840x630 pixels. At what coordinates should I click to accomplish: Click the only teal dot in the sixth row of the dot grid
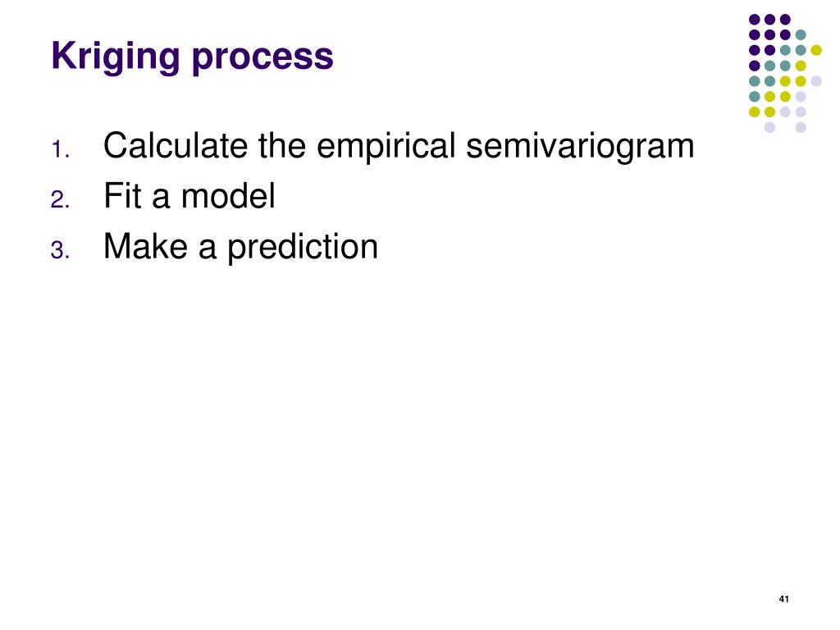tap(755, 97)
